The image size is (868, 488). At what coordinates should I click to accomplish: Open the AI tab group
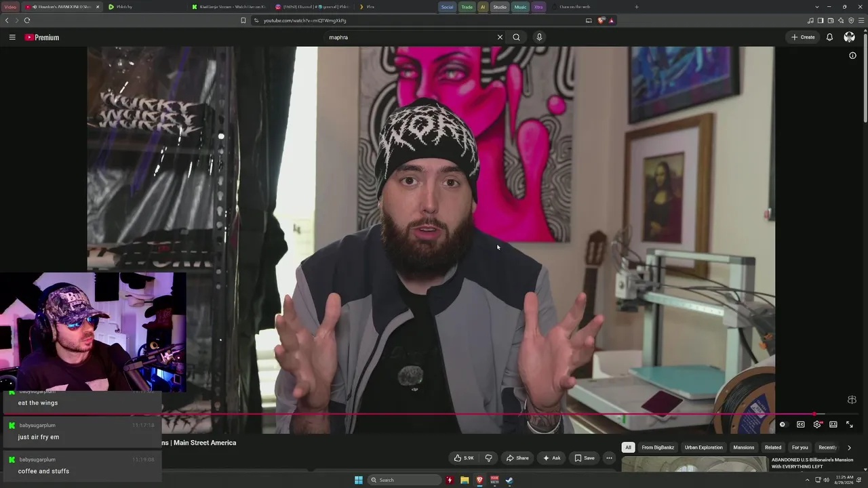click(483, 7)
